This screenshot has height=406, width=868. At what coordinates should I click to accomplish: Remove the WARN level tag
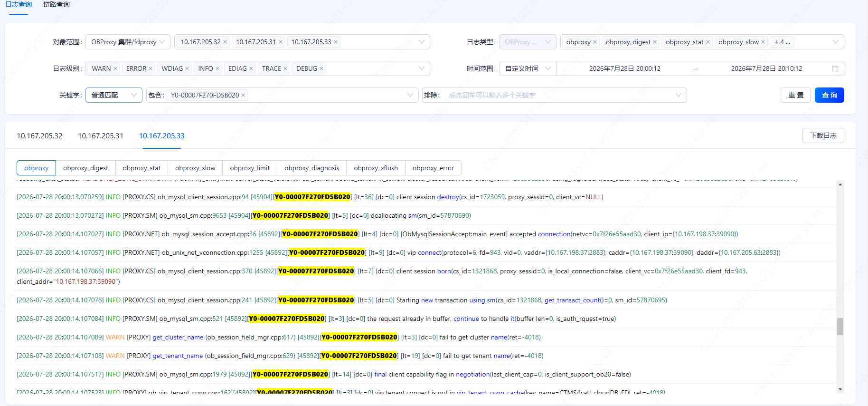coord(115,68)
